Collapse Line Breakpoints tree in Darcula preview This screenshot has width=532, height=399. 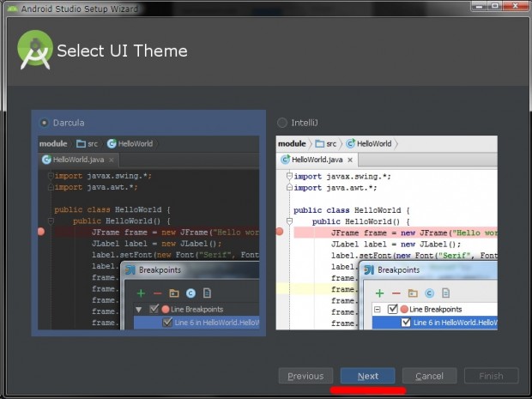pos(140,309)
